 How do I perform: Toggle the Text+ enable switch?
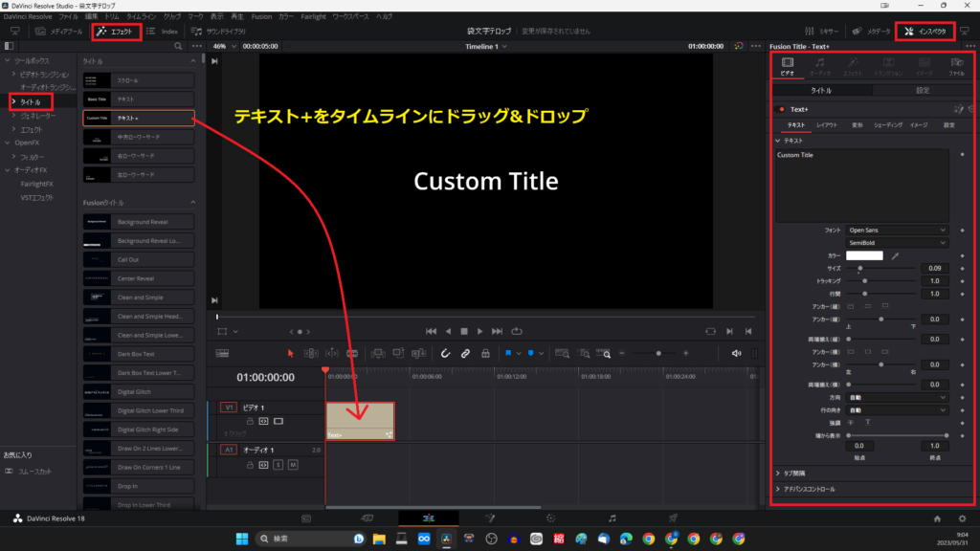(x=781, y=109)
